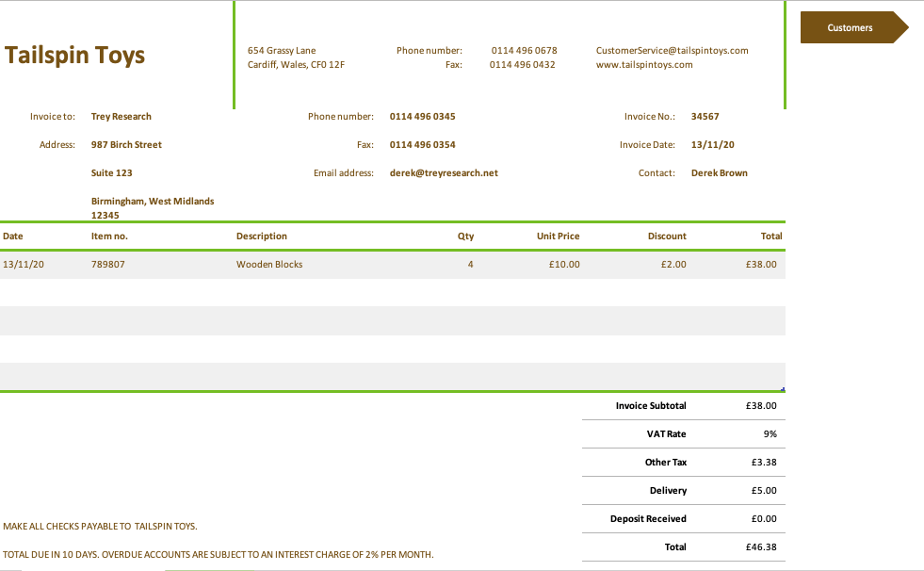Click the Discount column header
Image resolution: width=924 pixels, height=571 pixels.
(x=667, y=237)
